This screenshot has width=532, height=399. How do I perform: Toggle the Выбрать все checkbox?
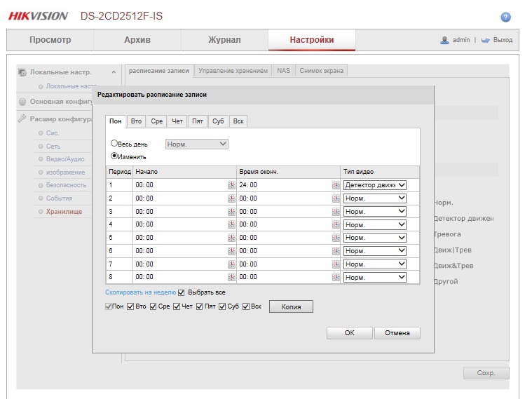(x=181, y=292)
